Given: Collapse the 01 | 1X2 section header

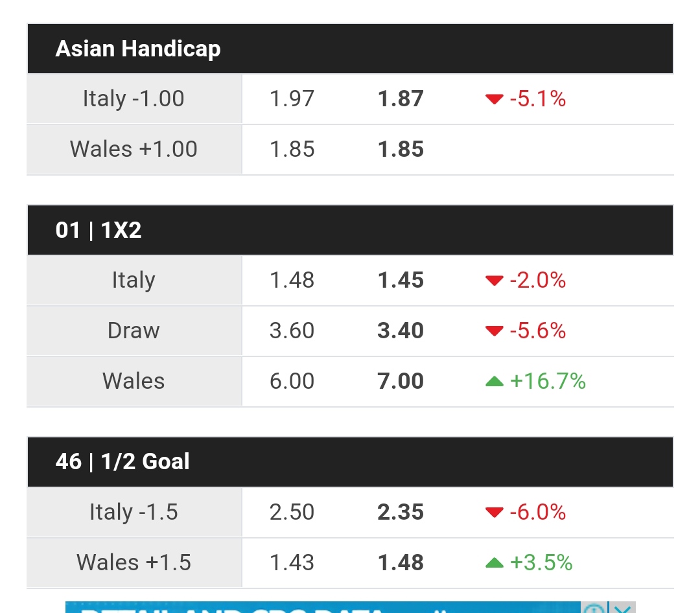Looking at the screenshot, I should 350,231.
